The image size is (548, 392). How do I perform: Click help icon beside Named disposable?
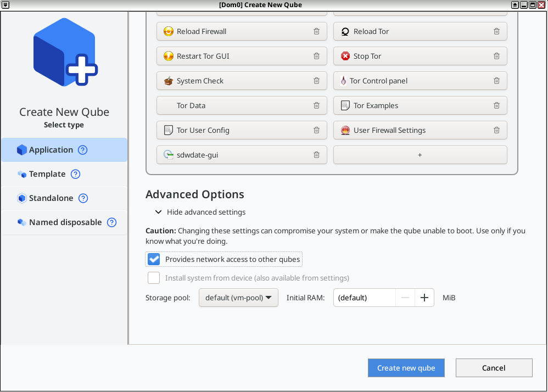point(111,222)
